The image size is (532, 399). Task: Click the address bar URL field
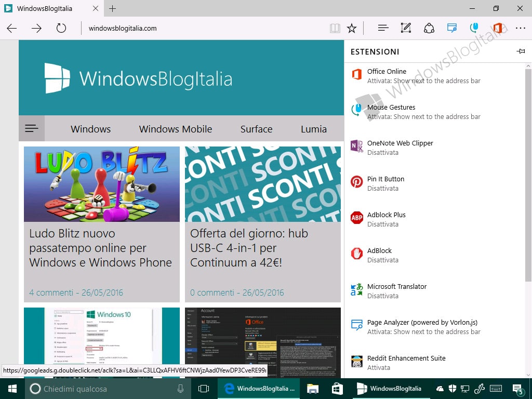point(204,28)
